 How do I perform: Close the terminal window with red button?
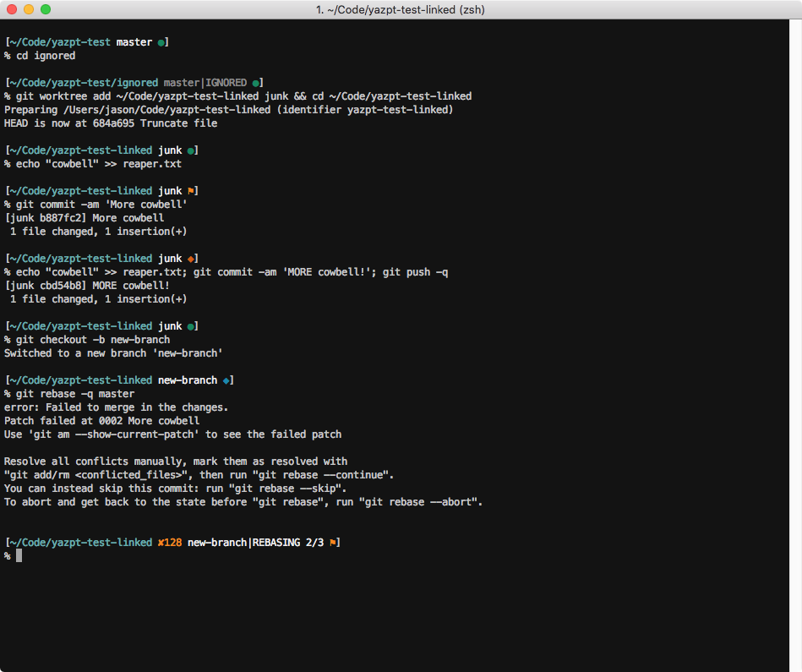pos(12,9)
